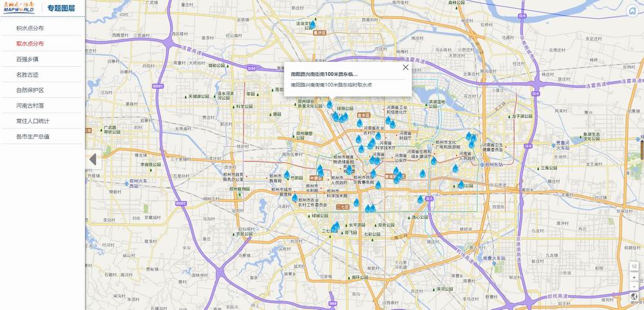
Task: Switch to the 自然保护区 layer
Action: (x=30, y=90)
